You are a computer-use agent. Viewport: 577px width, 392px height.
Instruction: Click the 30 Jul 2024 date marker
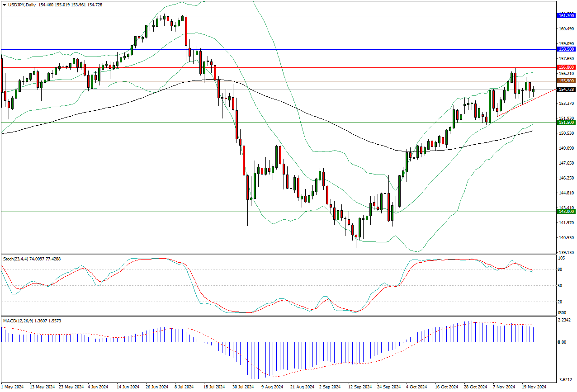tap(243, 387)
